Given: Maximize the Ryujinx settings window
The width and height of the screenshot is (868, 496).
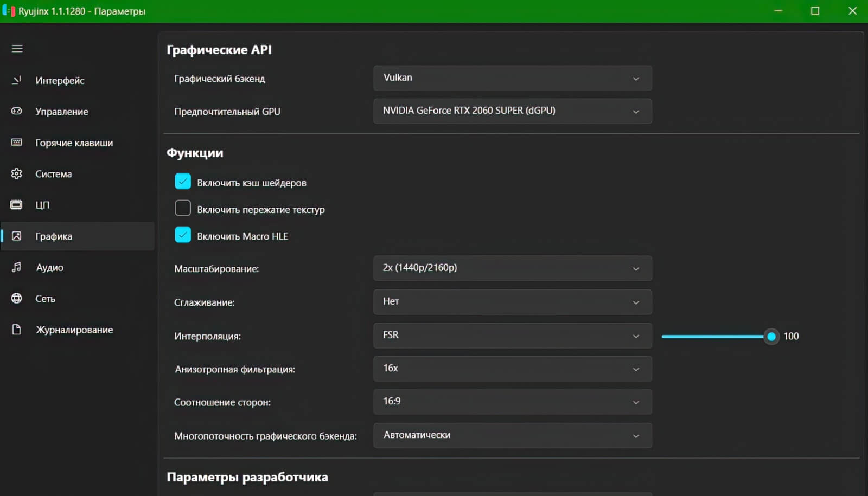Looking at the screenshot, I should pos(815,11).
